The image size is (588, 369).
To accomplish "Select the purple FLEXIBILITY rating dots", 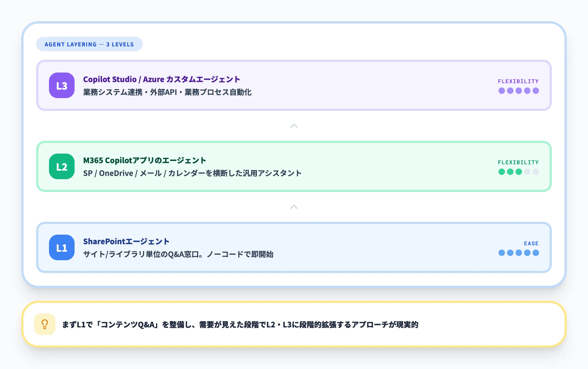I will (x=518, y=91).
